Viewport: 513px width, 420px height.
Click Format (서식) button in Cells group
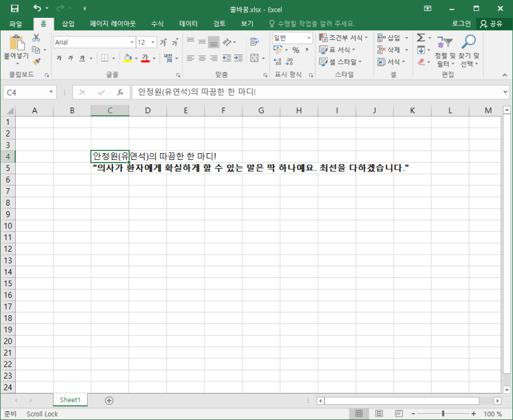click(391, 61)
